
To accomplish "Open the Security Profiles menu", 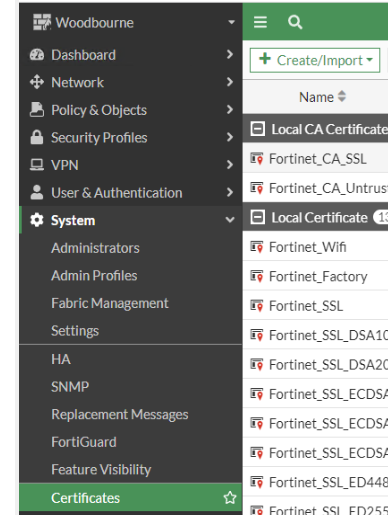I will tap(131, 137).
